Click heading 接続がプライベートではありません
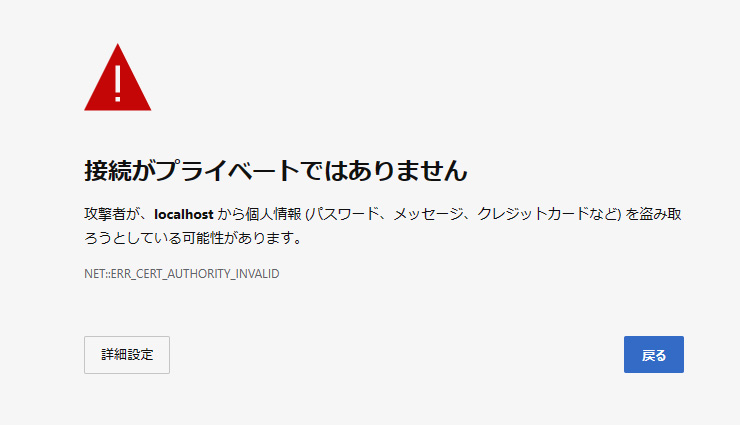The width and height of the screenshot is (740, 425). [276, 171]
